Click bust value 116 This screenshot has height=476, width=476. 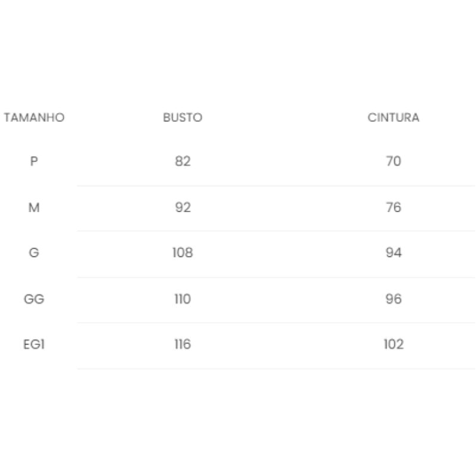(182, 344)
